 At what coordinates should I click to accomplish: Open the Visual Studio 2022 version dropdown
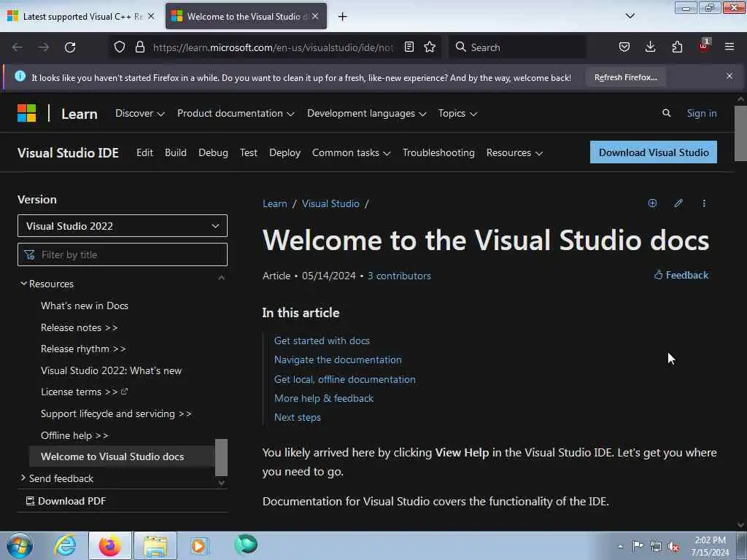click(x=123, y=226)
